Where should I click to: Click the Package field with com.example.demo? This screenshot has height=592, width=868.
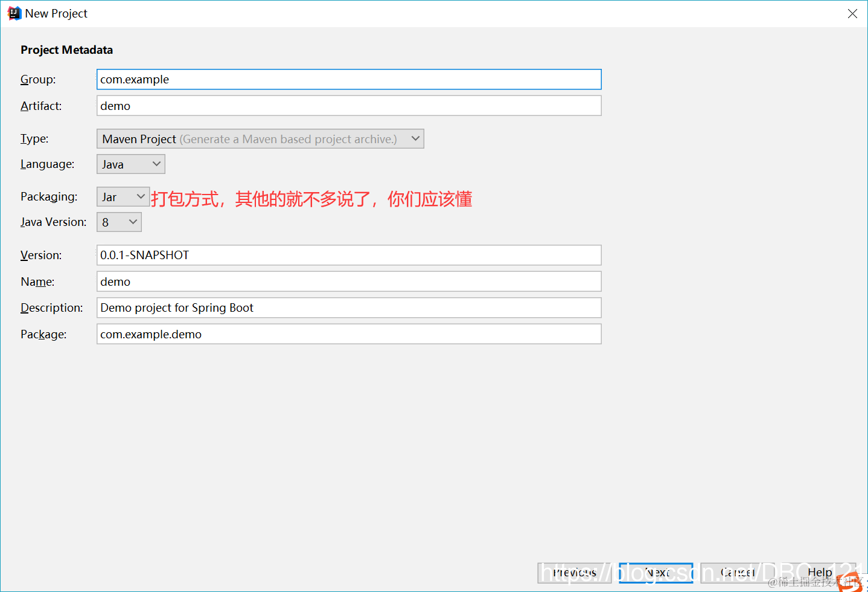(349, 334)
